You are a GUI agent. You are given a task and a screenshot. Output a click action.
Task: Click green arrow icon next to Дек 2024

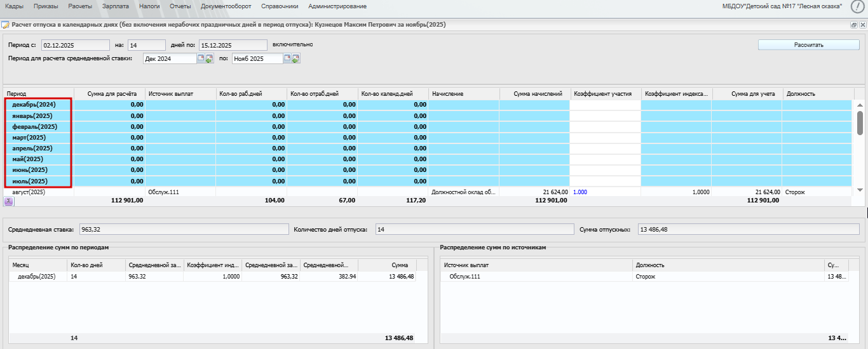[210, 59]
